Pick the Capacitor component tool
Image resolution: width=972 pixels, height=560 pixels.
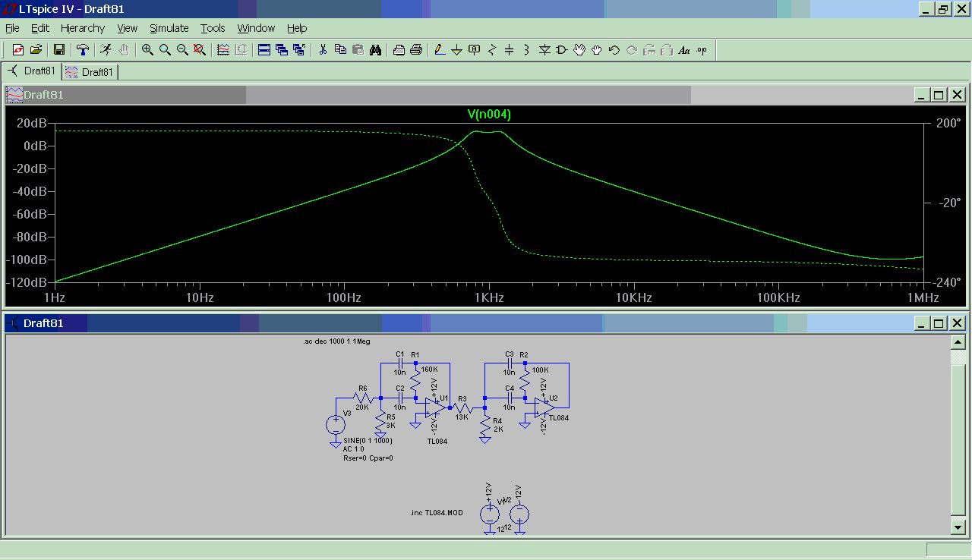coord(510,50)
